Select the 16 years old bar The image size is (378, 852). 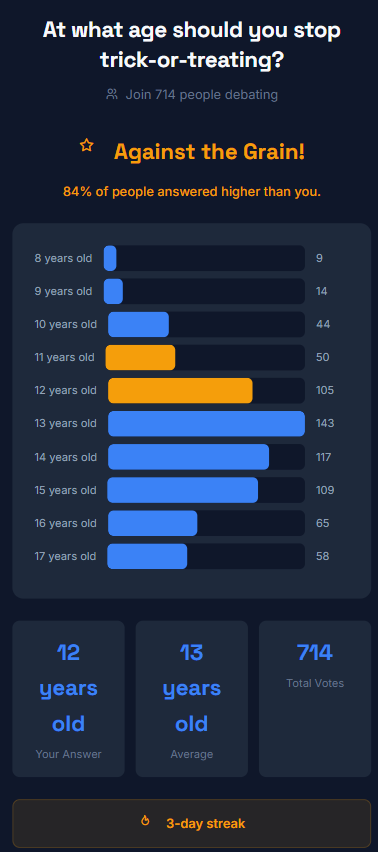tap(153, 523)
